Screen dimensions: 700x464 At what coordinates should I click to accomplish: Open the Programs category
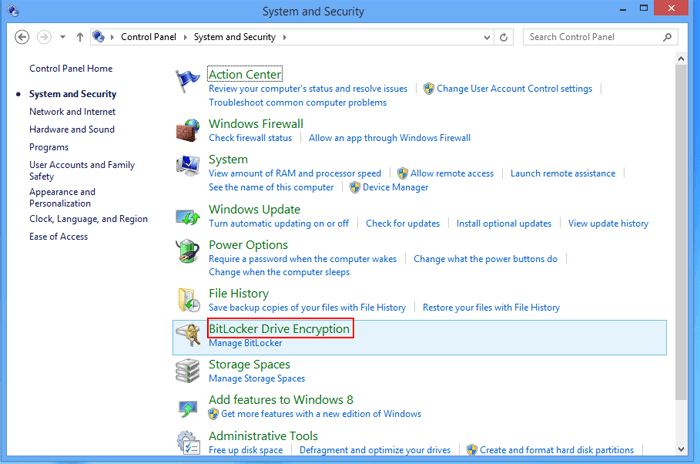coord(49,147)
